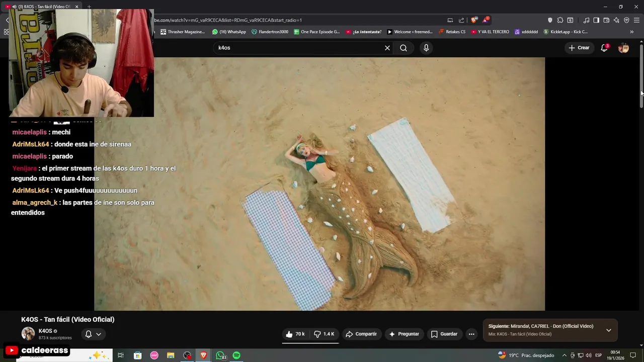Open K4OS channel name link

(x=45, y=331)
